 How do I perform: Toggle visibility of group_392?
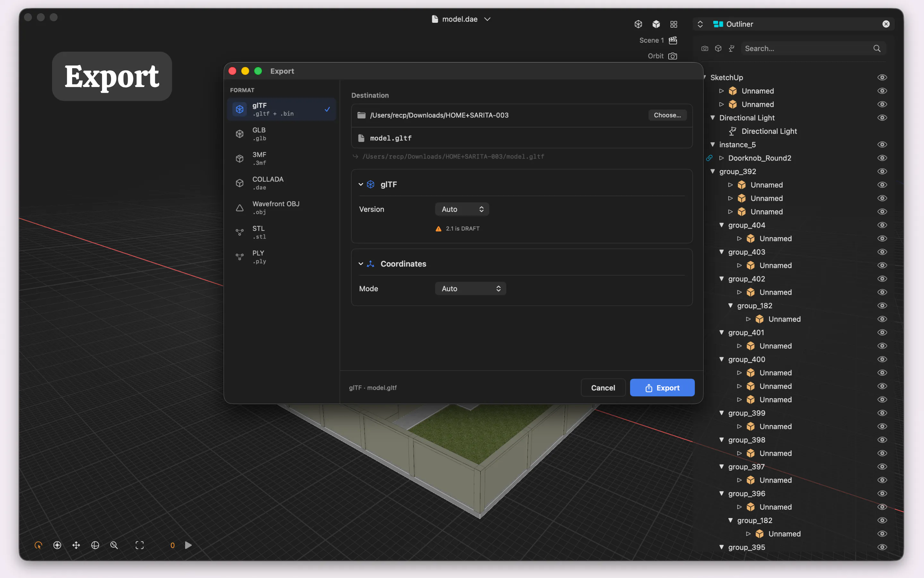882,171
